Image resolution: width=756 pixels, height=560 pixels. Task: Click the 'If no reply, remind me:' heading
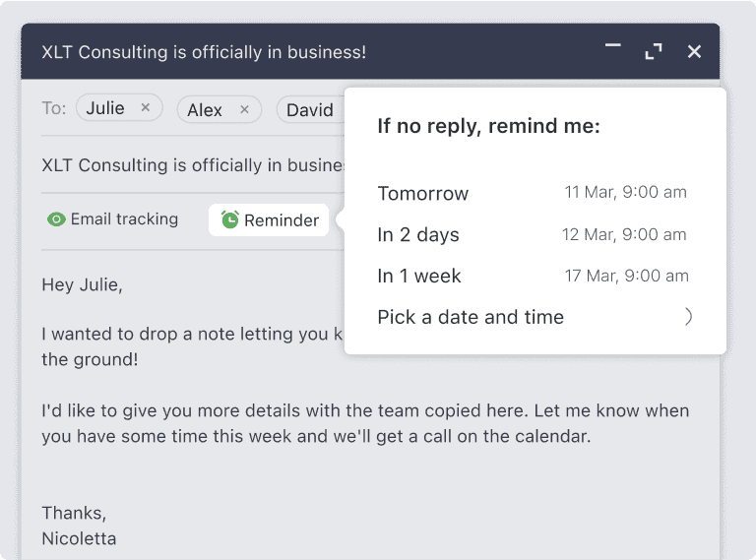point(488,126)
